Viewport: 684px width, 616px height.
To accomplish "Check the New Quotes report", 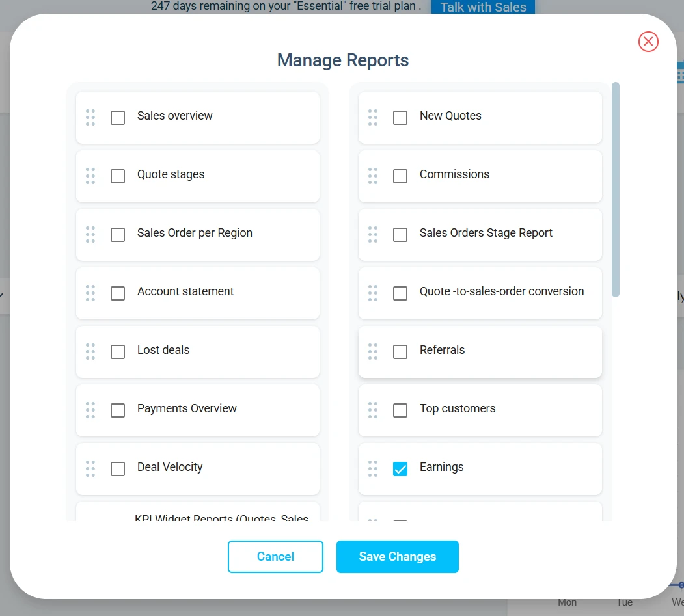I will 400,117.
